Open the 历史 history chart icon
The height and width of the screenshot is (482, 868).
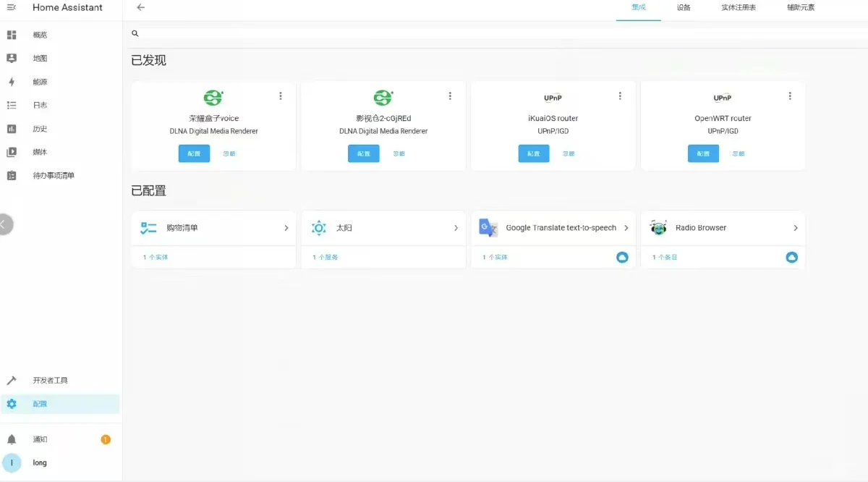(12, 129)
